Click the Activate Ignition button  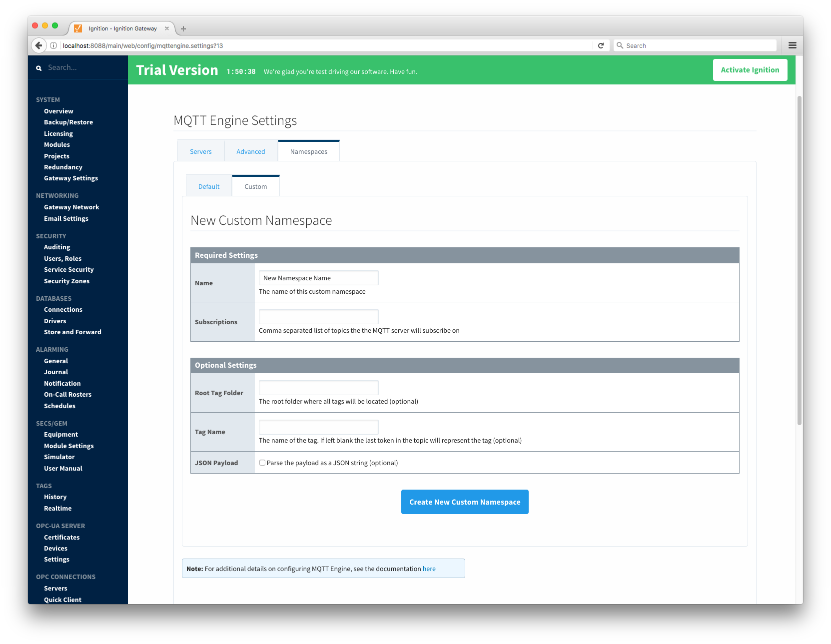click(750, 70)
